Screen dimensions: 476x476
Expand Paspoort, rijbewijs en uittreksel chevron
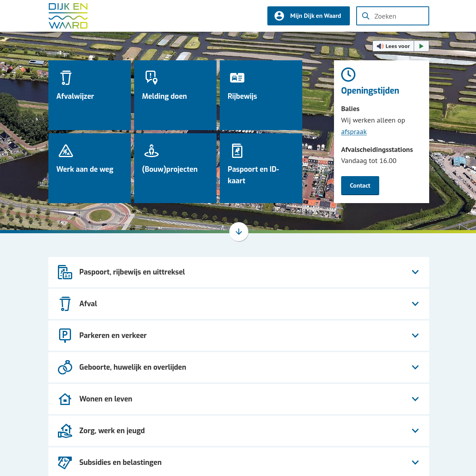(415, 272)
